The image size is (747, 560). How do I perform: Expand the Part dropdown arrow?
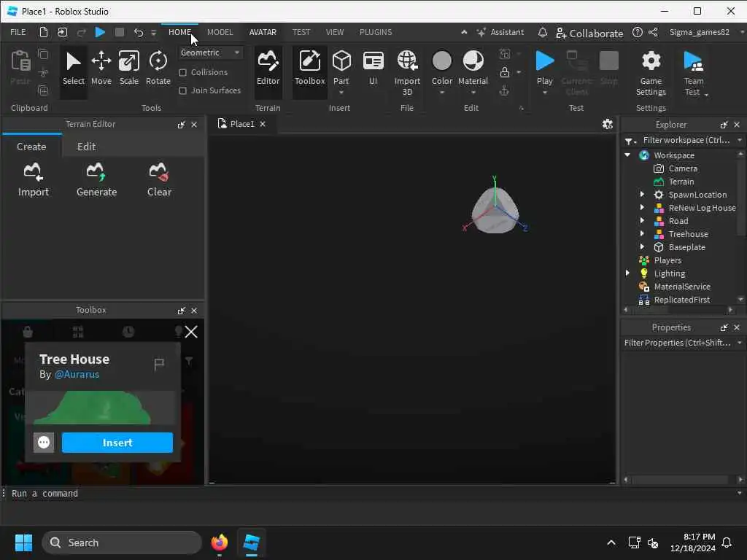(341, 92)
